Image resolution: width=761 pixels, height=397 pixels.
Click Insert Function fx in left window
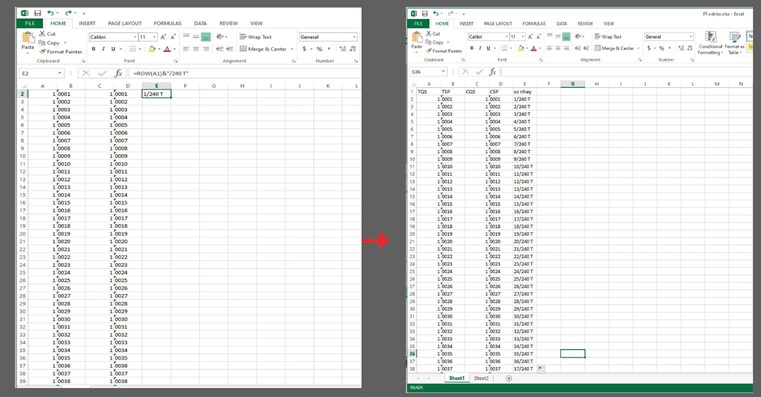[x=118, y=73]
